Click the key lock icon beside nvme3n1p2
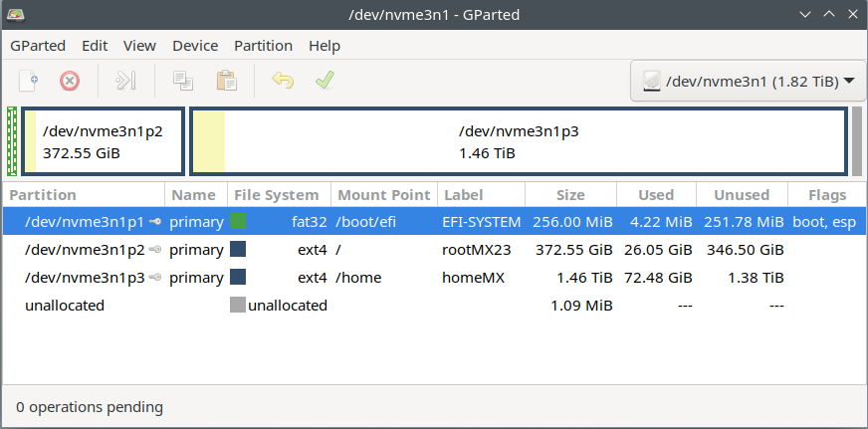Image resolution: width=868 pixels, height=429 pixels. 155,250
